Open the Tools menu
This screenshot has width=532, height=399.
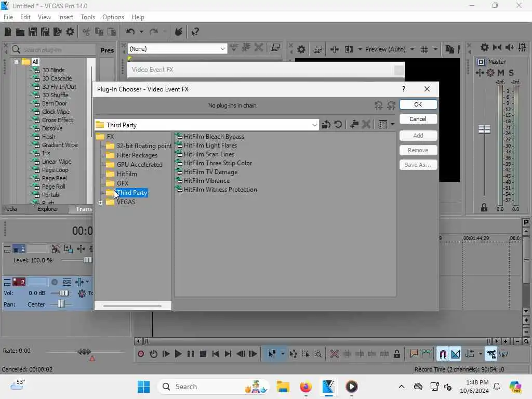point(87,17)
